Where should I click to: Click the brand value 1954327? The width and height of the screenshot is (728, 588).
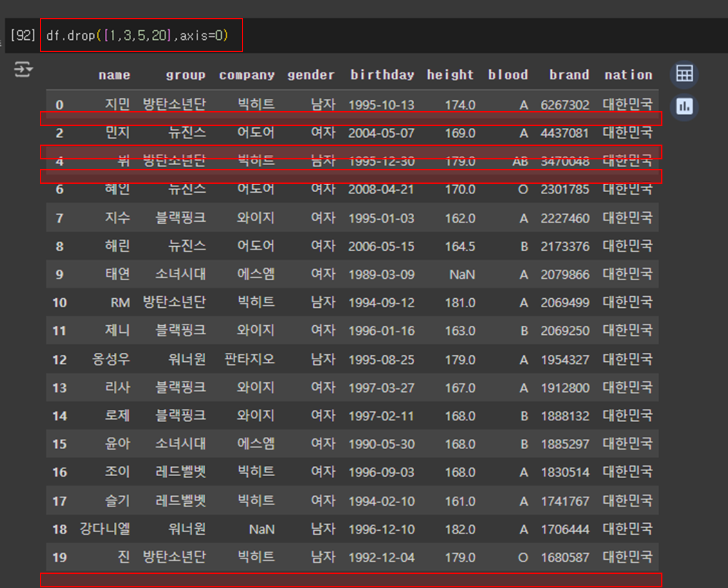(565, 360)
